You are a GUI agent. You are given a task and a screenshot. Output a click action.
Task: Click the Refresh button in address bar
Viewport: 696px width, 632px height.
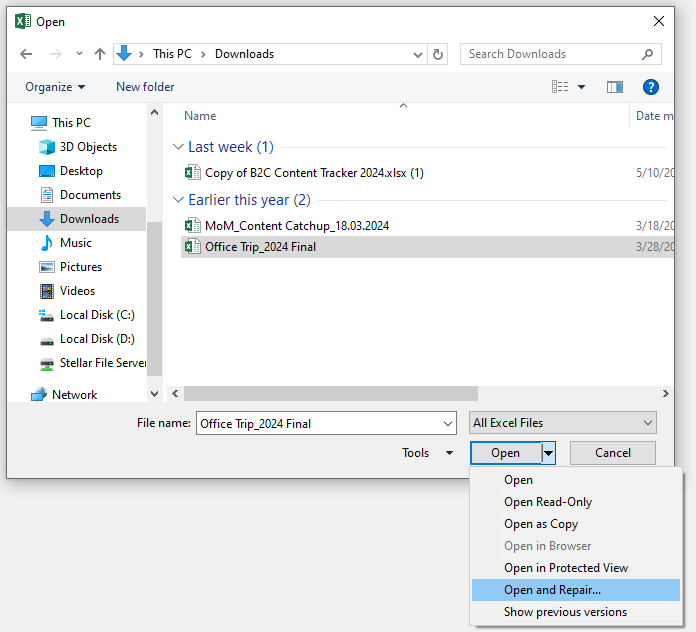pyautogui.click(x=438, y=54)
